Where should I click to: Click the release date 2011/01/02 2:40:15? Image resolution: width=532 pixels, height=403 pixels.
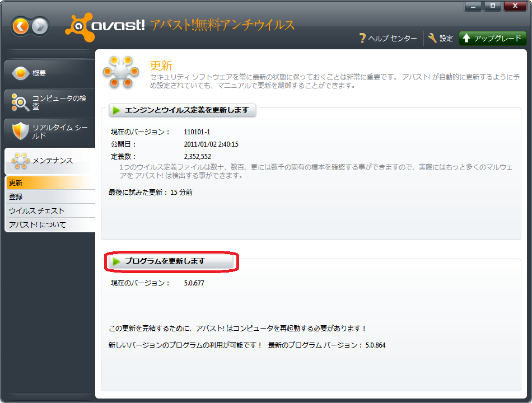[211, 144]
